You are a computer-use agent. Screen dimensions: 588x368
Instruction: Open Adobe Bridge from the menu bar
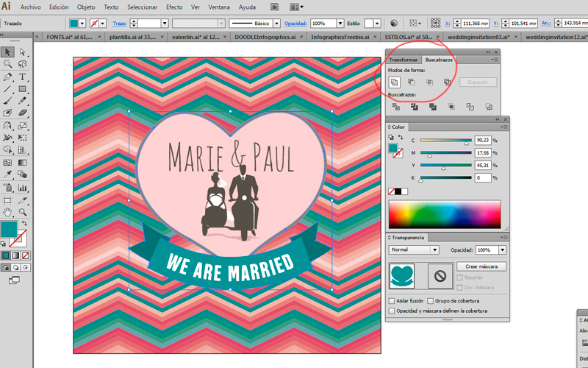(274, 7)
